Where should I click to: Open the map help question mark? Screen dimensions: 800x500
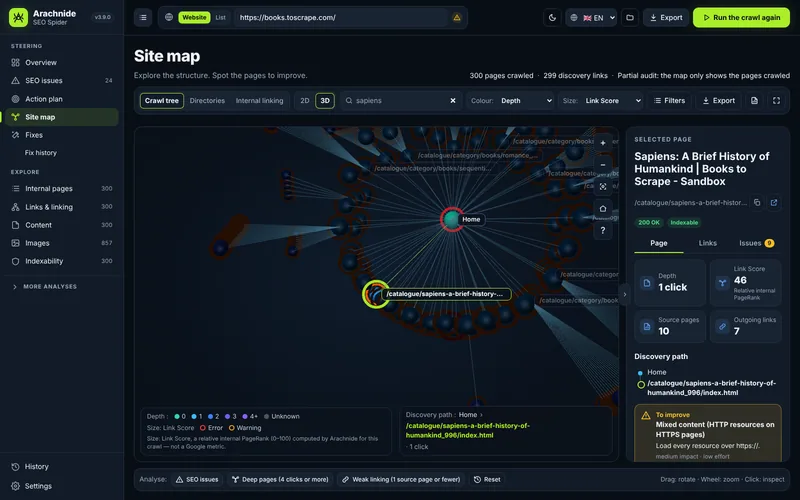(x=603, y=231)
